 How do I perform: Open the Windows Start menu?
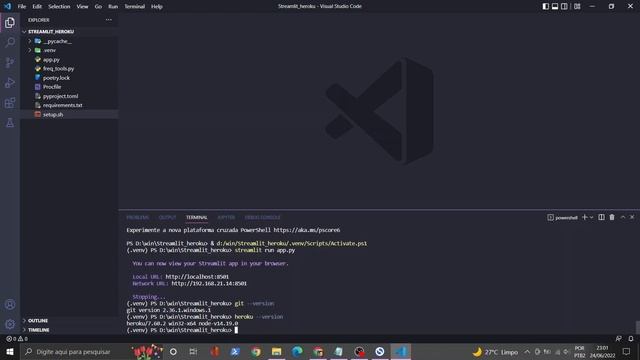(10, 351)
